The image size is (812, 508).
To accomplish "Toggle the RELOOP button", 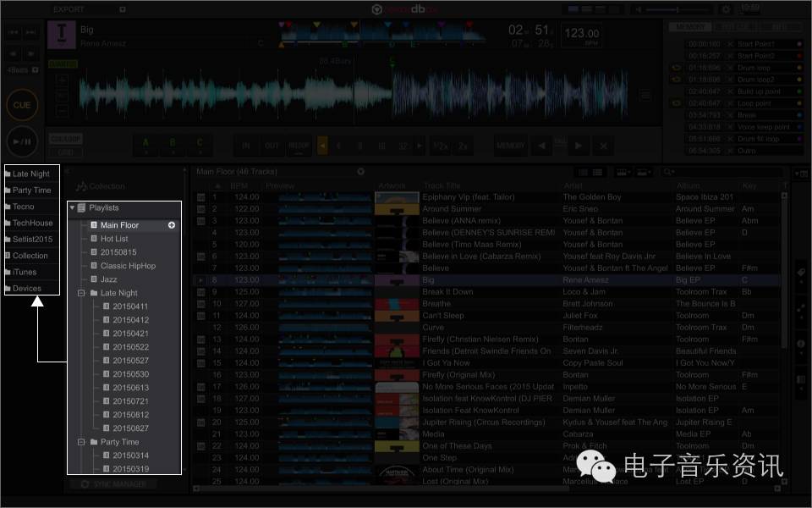I will 299,146.
